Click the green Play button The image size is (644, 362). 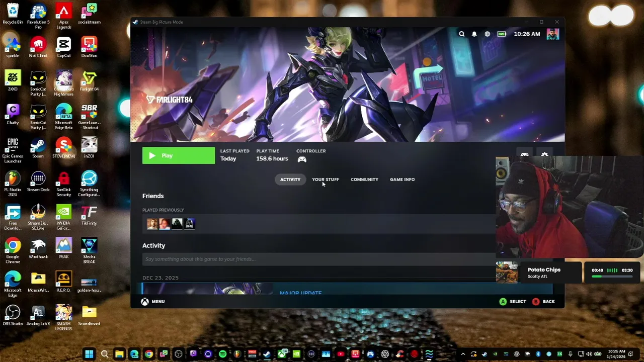coord(179,156)
